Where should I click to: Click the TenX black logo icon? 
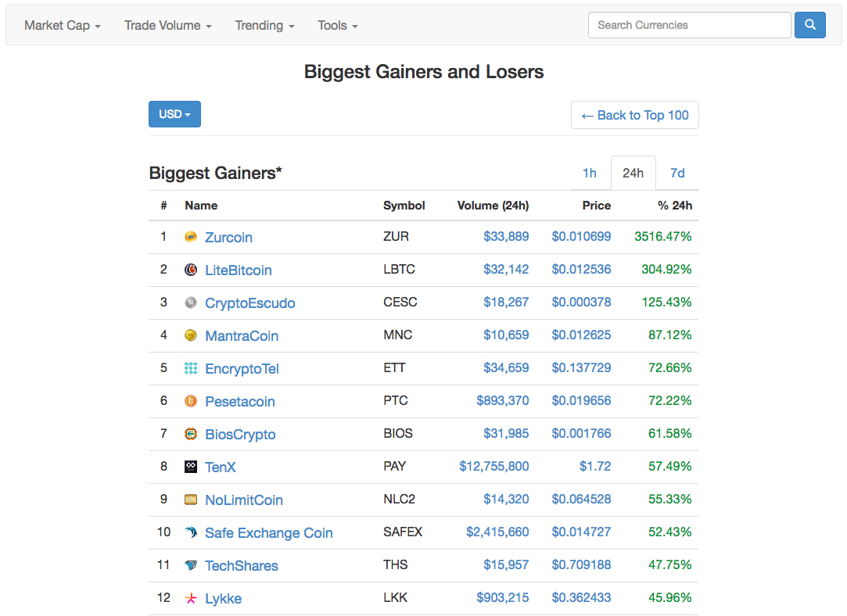click(191, 467)
